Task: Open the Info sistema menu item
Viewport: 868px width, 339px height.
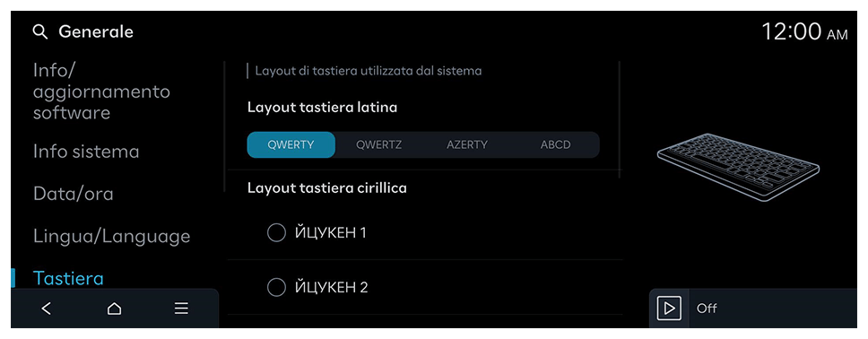Action: point(86,152)
